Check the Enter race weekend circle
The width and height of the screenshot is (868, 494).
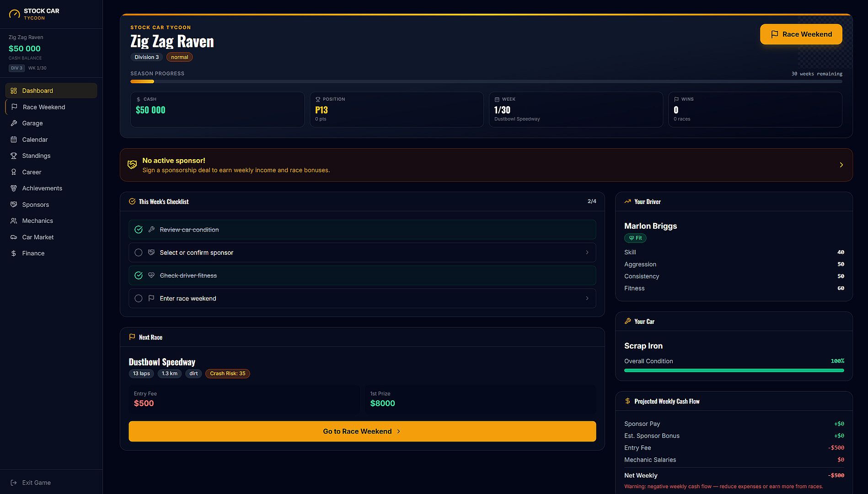coord(139,298)
